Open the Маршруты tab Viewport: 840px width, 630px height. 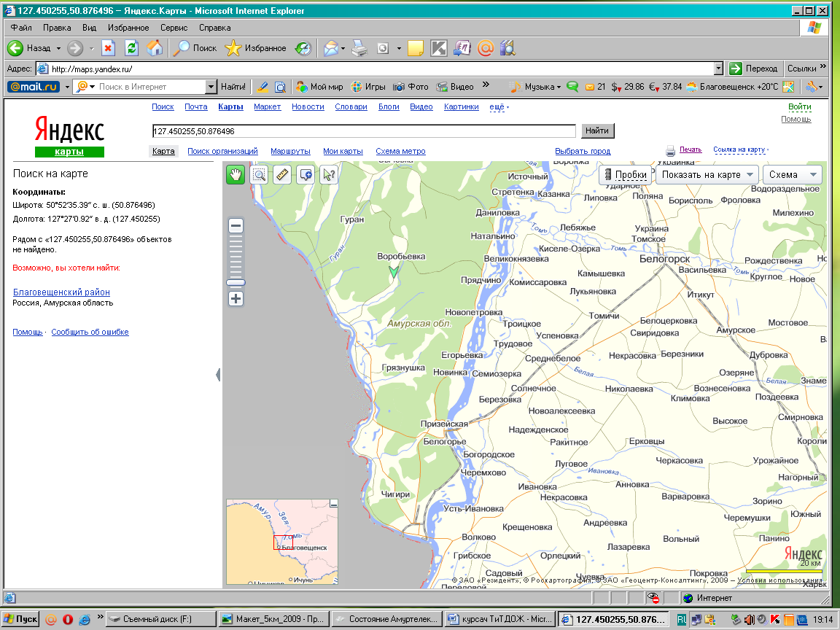[290, 151]
